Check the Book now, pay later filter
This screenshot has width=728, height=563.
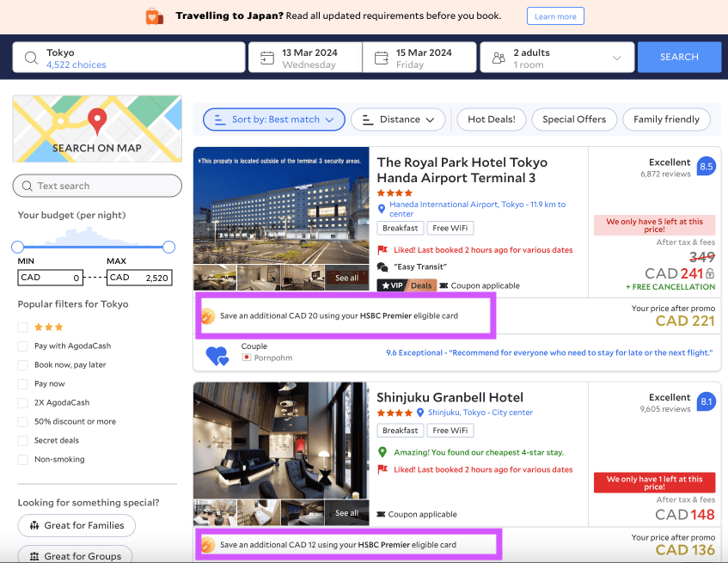[23, 365]
